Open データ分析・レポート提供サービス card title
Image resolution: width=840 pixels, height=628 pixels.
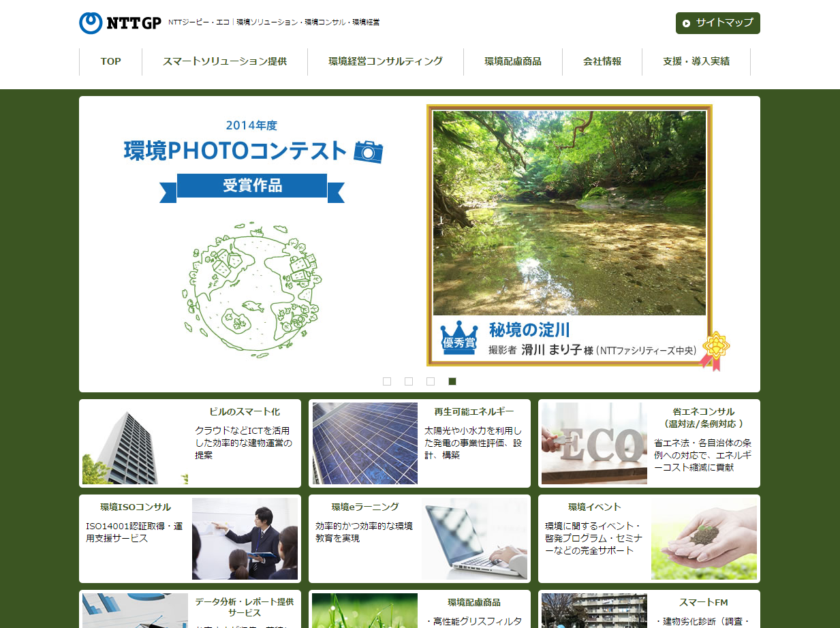click(245, 608)
